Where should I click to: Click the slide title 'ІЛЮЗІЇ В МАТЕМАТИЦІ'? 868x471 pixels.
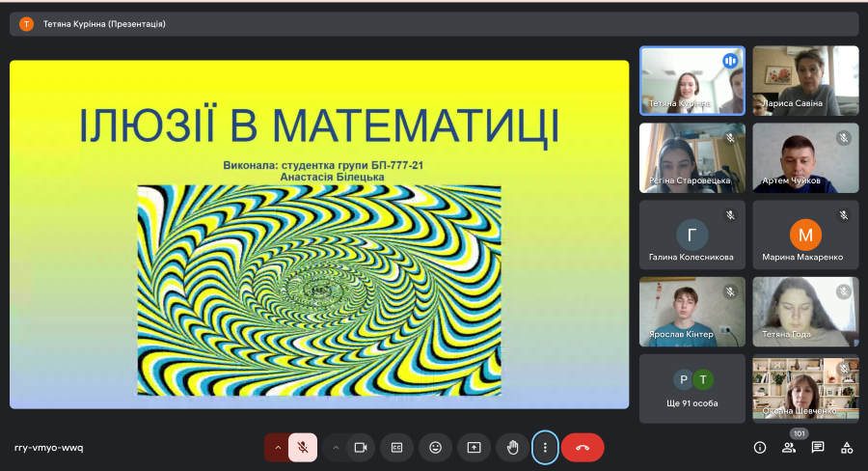coord(319,125)
